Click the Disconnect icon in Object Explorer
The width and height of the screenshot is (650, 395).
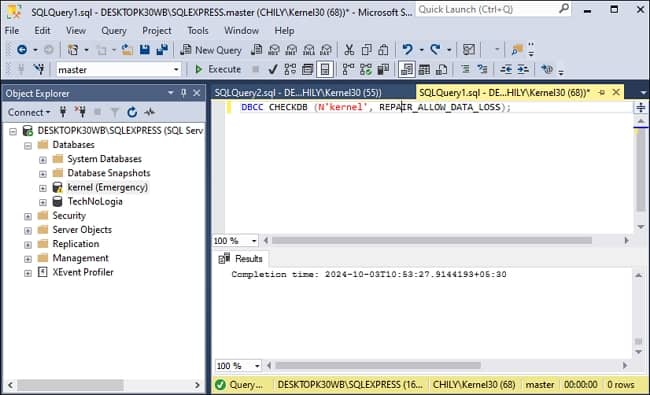tap(80, 112)
